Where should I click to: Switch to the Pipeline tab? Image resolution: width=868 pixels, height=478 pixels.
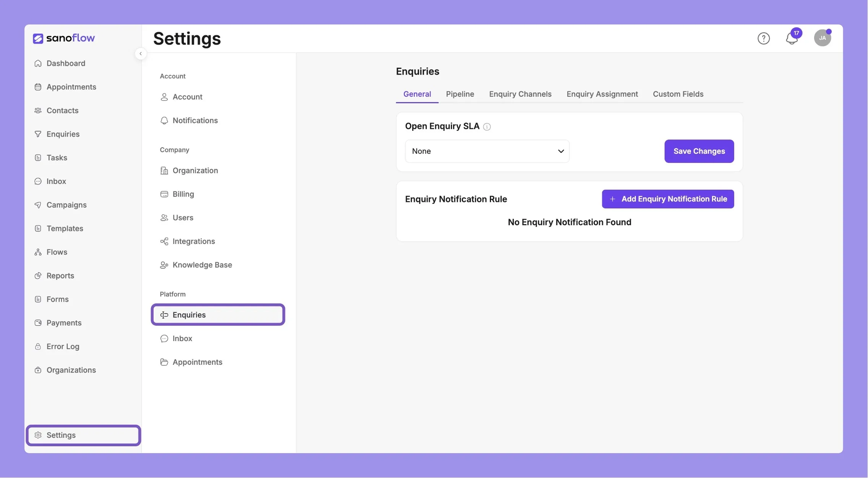click(460, 94)
